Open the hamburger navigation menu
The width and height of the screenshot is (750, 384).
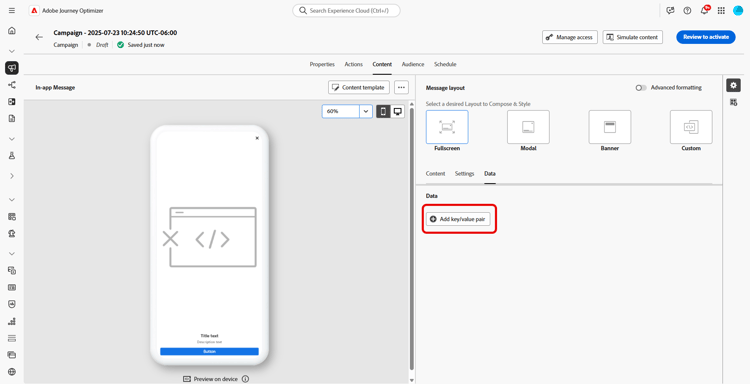(12, 10)
